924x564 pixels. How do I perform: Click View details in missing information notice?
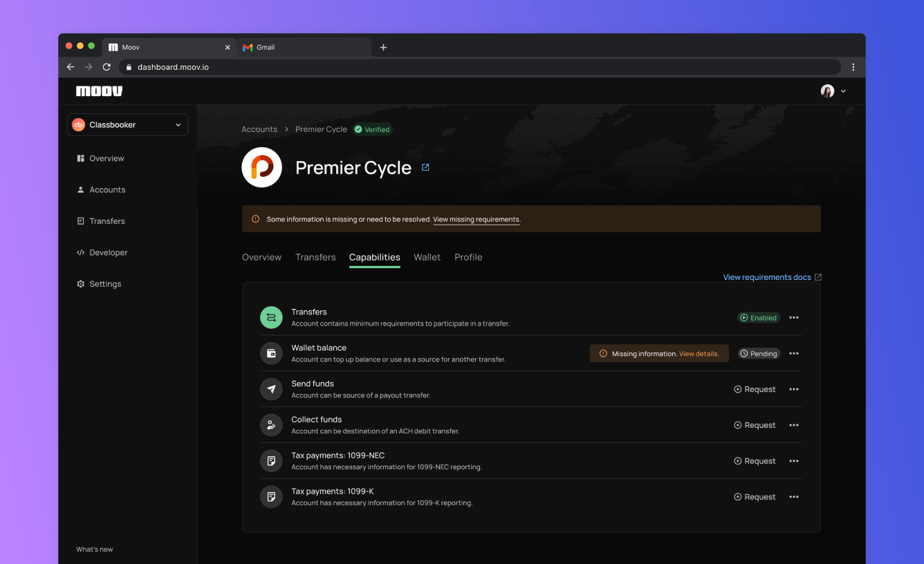[x=699, y=354]
